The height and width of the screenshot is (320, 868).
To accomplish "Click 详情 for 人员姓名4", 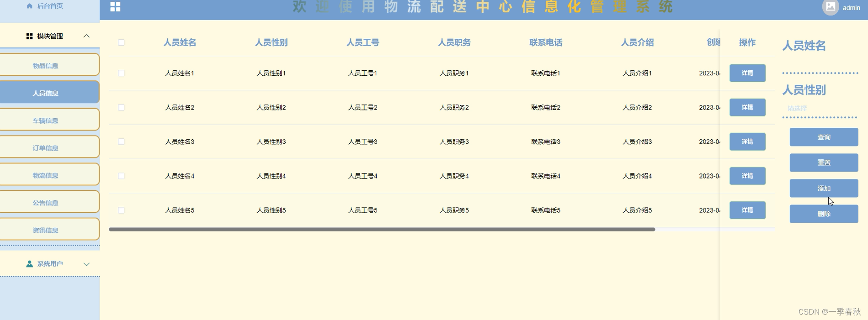I will [x=747, y=176].
